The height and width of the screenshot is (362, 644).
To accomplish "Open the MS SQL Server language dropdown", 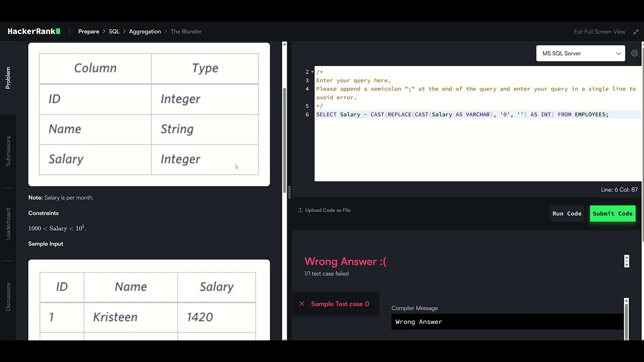I will click(581, 53).
